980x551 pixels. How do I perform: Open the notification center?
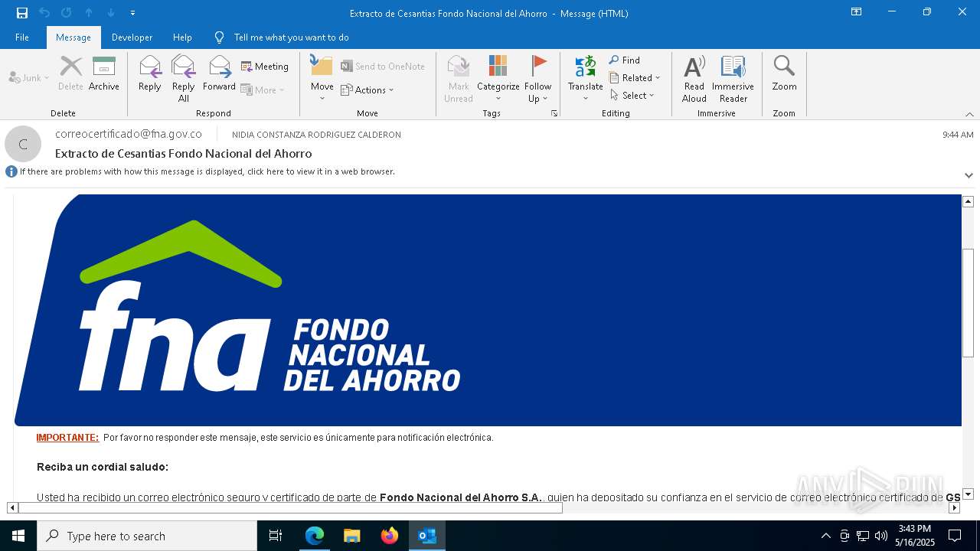click(x=955, y=536)
